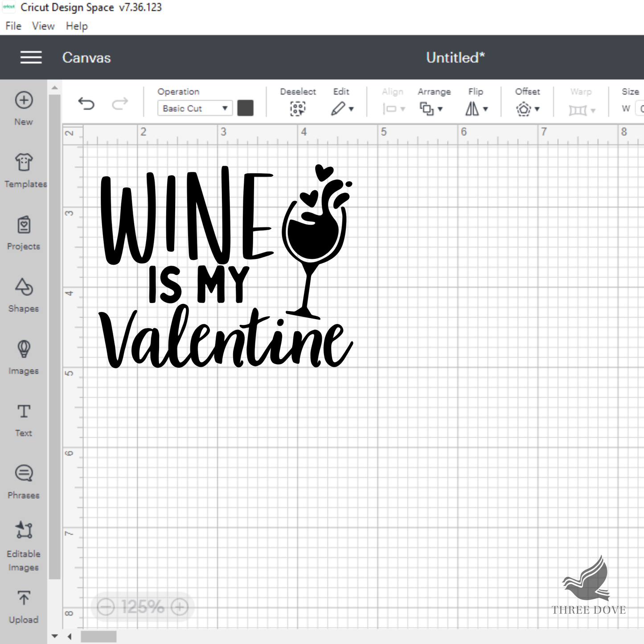Click the Arrange icon
644x644 pixels.
point(427,109)
